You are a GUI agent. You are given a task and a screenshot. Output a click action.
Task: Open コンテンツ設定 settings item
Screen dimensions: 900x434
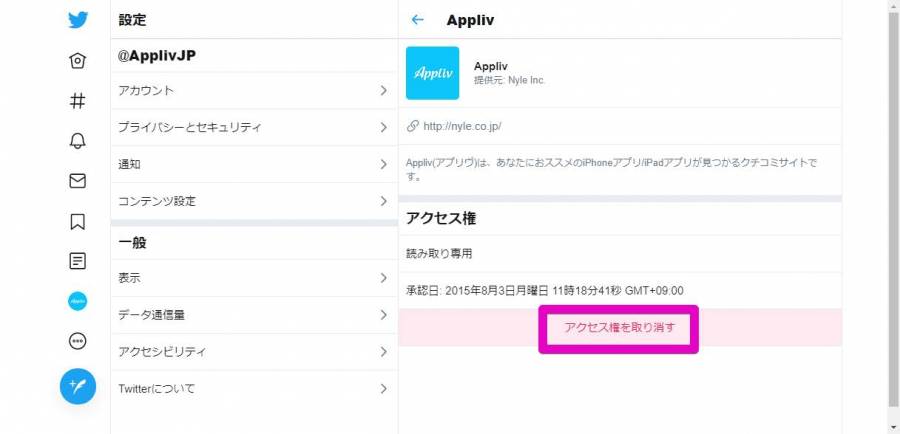coord(254,201)
